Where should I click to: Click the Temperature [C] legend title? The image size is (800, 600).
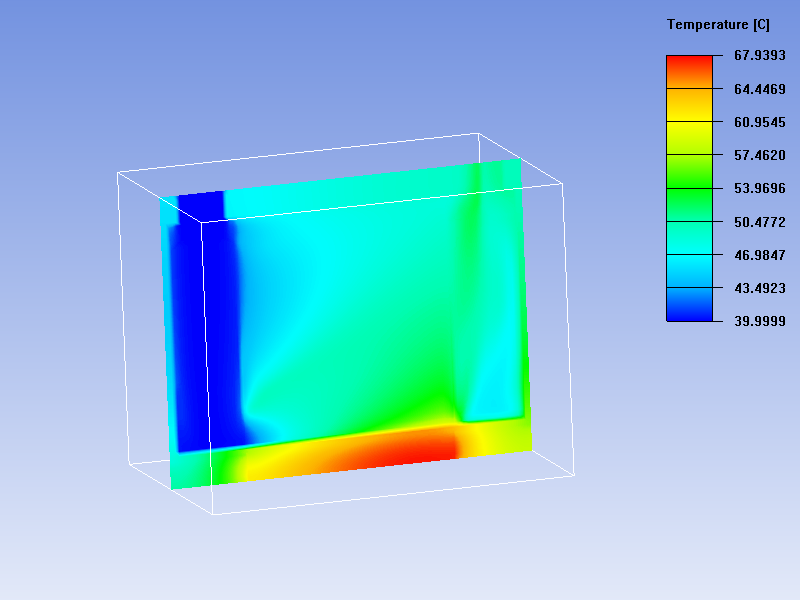718,24
